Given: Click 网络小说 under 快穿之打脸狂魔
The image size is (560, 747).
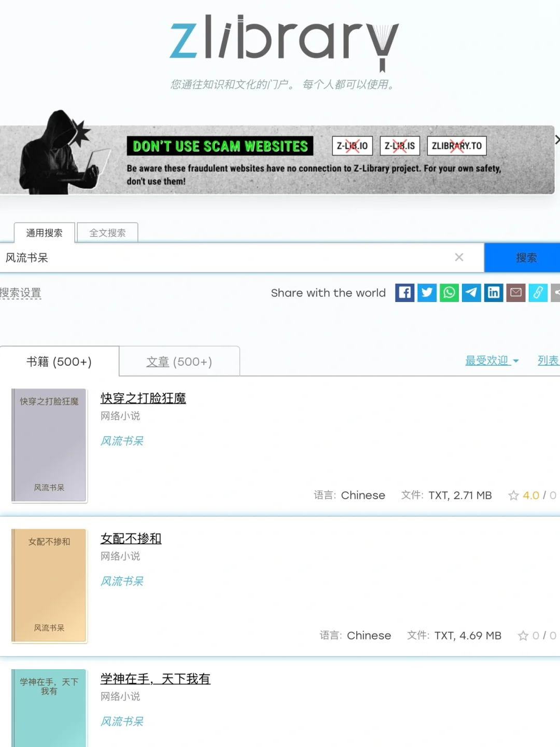Looking at the screenshot, I should (120, 416).
